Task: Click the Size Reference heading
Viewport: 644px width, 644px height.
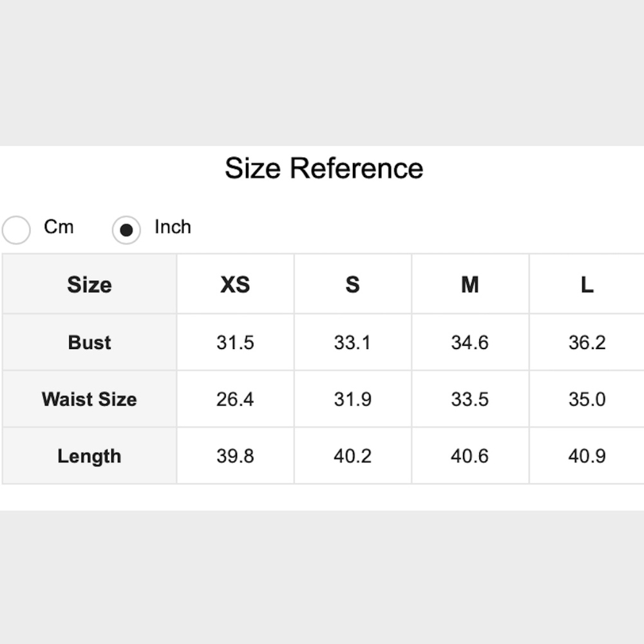Action: coord(324,169)
